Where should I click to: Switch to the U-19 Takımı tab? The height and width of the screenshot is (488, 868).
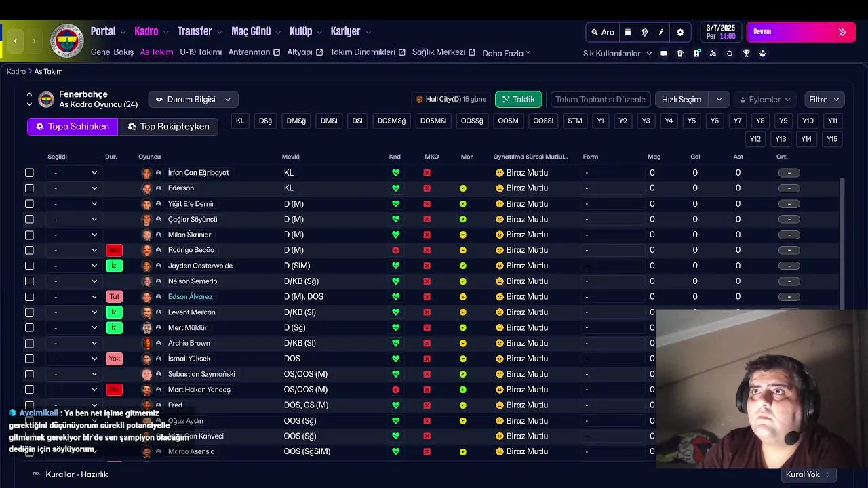coord(201,52)
